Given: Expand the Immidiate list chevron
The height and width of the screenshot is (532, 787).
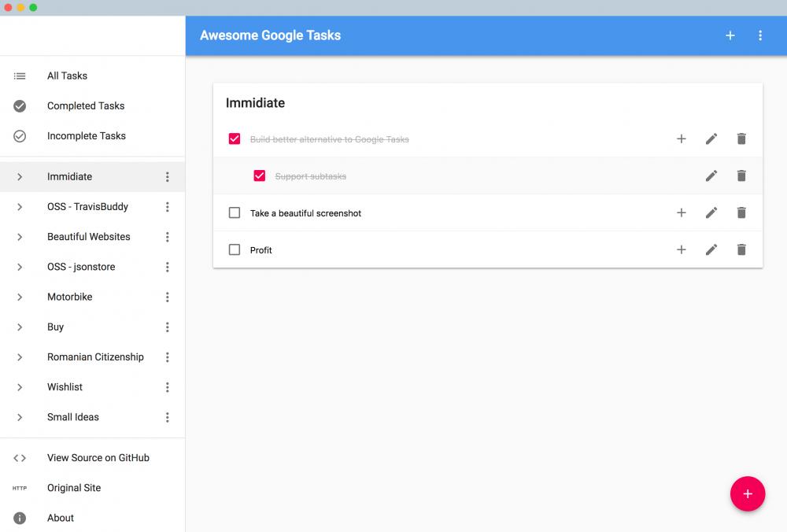Looking at the screenshot, I should click(20, 176).
